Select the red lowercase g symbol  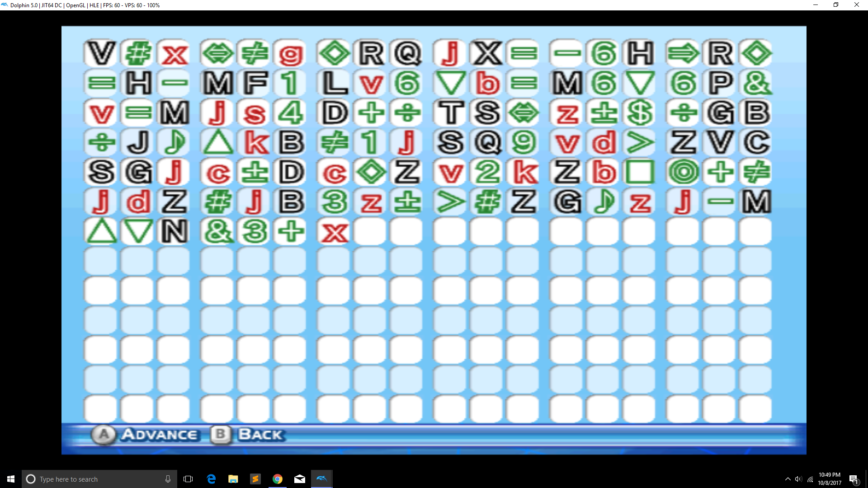[x=290, y=53]
